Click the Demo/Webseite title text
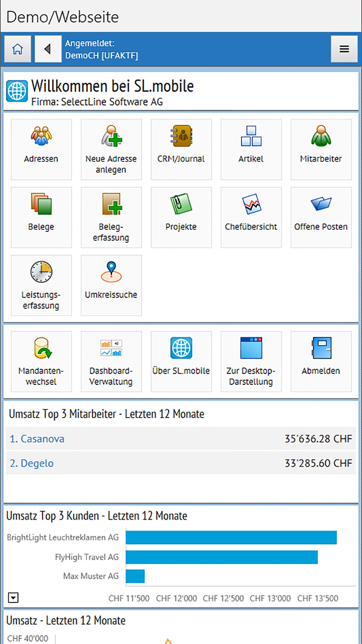The height and width of the screenshot is (644, 362). (x=63, y=17)
